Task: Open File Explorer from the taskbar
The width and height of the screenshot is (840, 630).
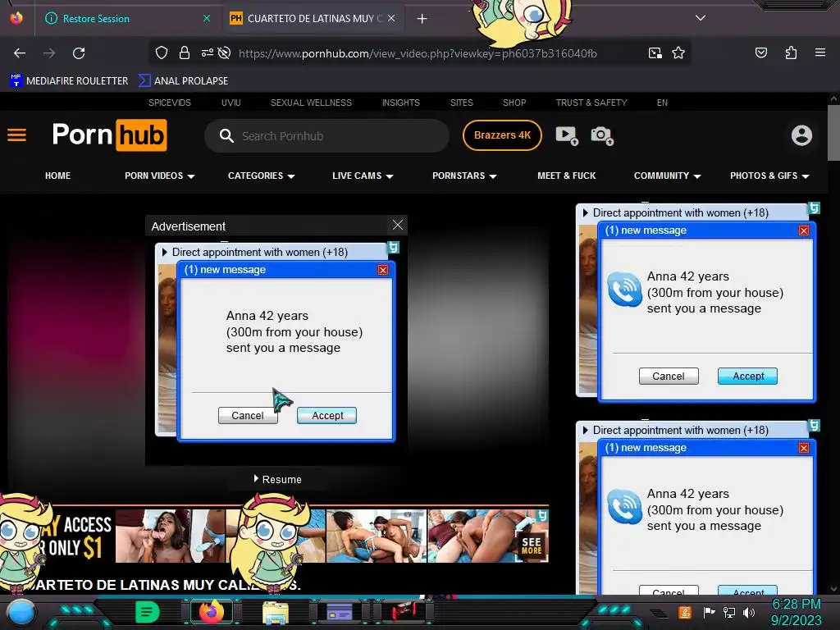Action: point(276,612)
